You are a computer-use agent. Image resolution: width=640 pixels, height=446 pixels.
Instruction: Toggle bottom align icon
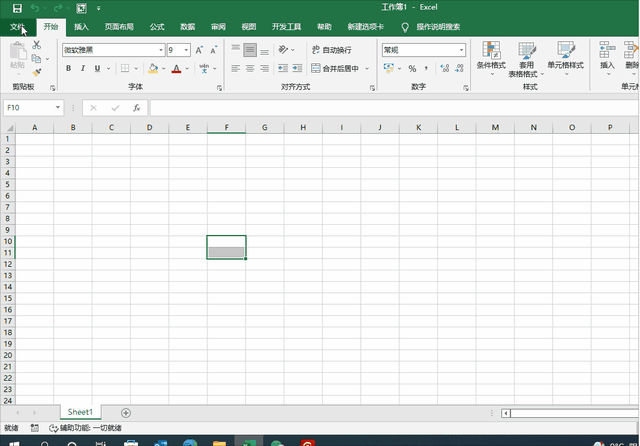pos(264,50)
